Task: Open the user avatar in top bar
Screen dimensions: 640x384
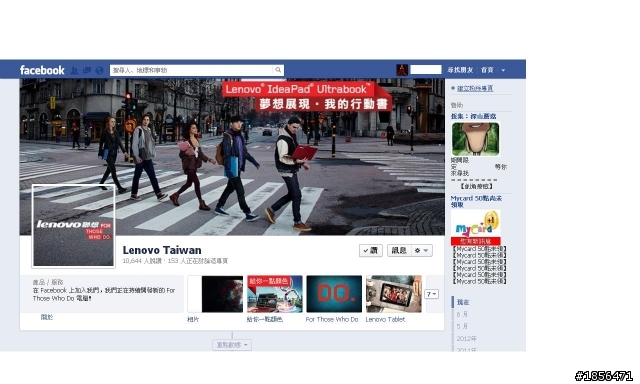Action: click(402, 70)
